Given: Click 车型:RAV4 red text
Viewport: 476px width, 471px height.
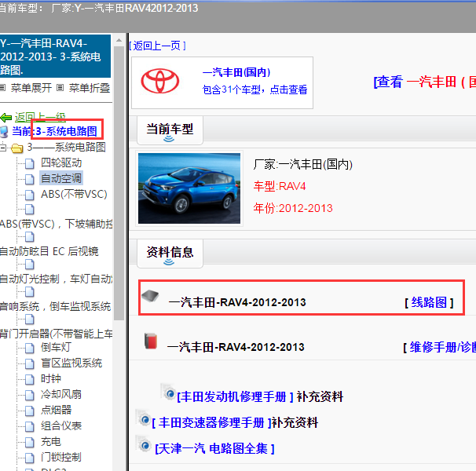Looking at the screenshot, I should [x=280, y=186].
